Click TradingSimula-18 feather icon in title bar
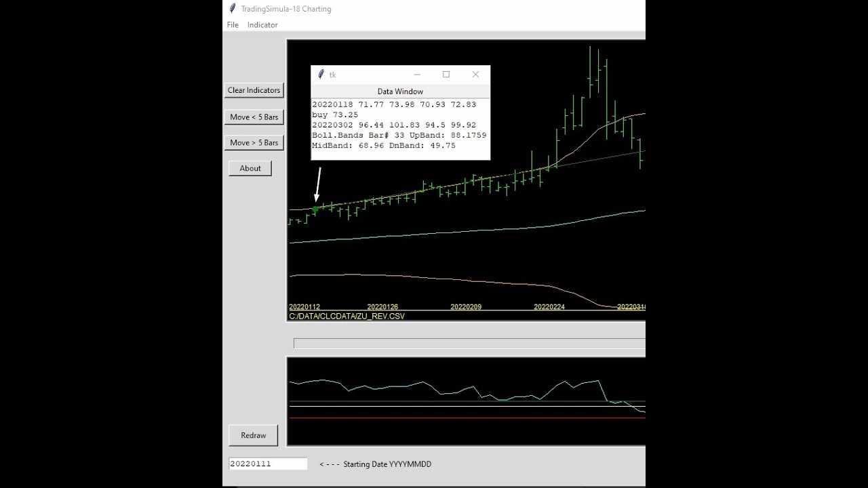Screen dimensions: 868x488 (233, 9)
